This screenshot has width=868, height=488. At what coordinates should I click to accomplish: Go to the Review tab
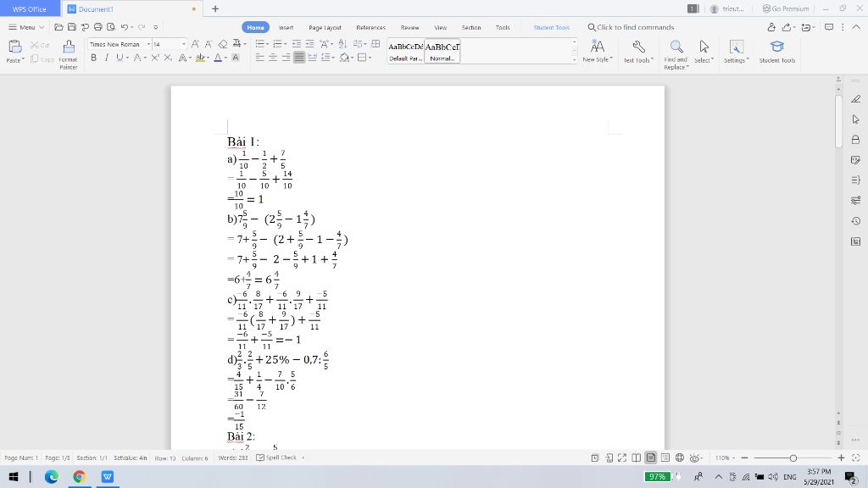tap(409, 27)
